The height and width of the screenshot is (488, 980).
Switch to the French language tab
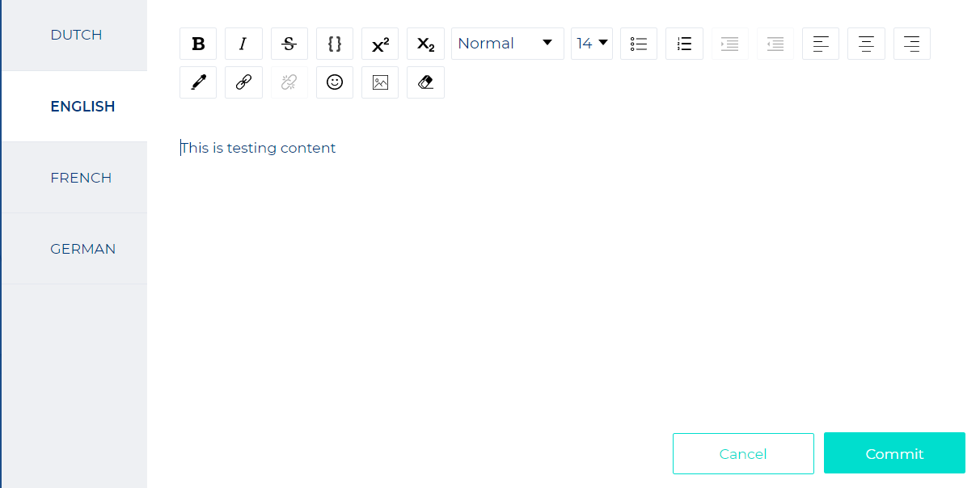point(81,178)
